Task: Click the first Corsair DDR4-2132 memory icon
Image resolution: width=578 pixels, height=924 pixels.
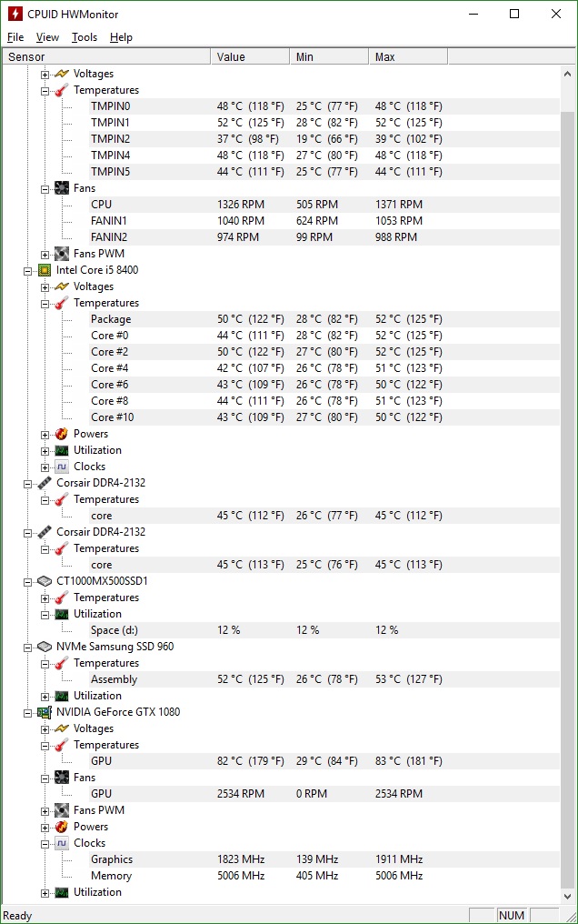Action: [x=45, y=483]
